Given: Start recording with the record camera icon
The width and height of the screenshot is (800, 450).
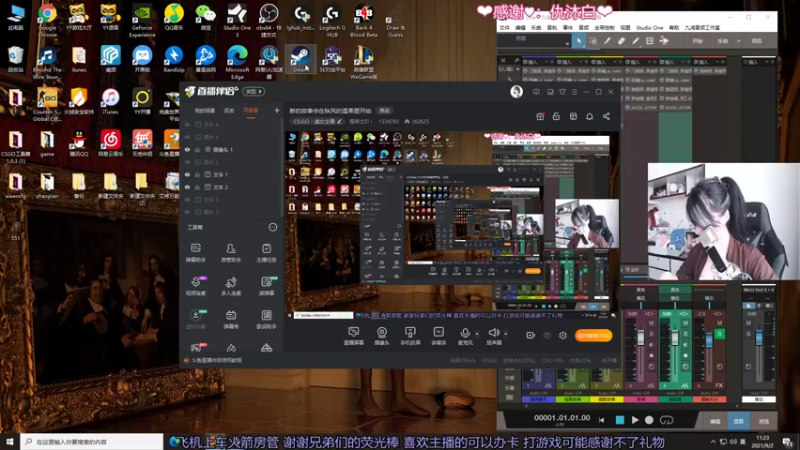Looking at the screenshot, I should (x=531, y=335).
